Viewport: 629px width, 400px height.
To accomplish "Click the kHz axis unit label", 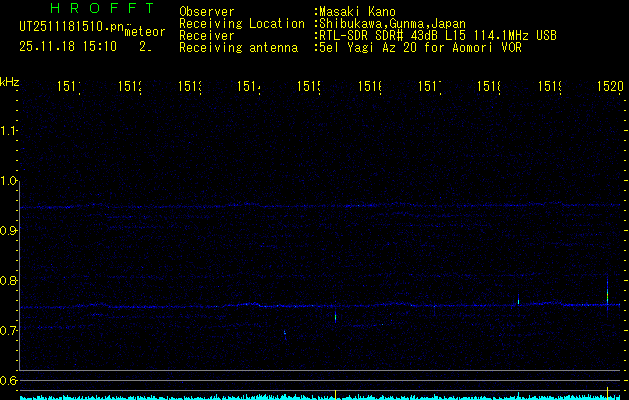I will pos(9,82).
